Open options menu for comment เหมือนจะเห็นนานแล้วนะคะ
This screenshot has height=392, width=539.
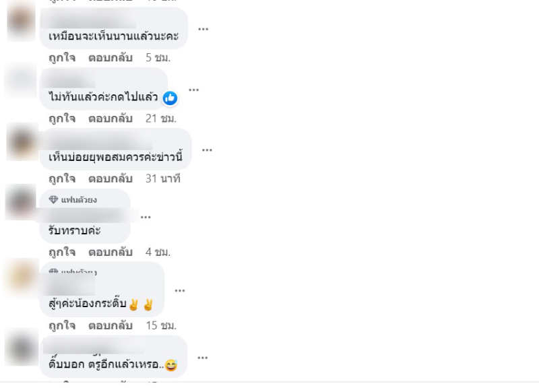[203, 29]
